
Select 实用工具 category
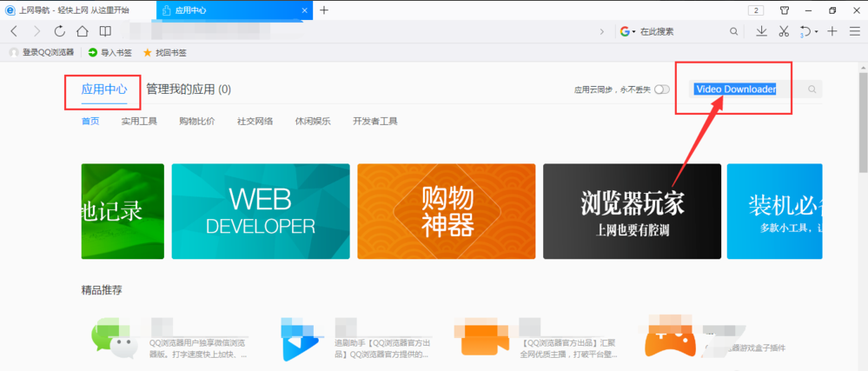pos(139,122)
